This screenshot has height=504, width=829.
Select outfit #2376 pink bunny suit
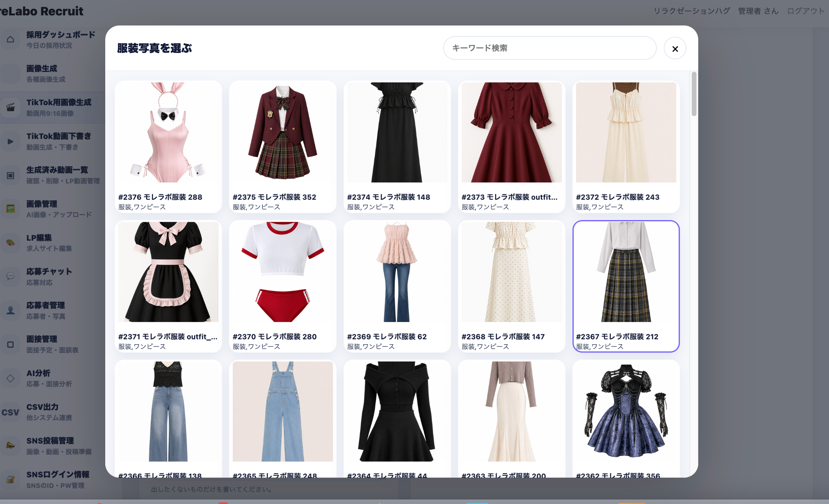(x=168, y=147)
